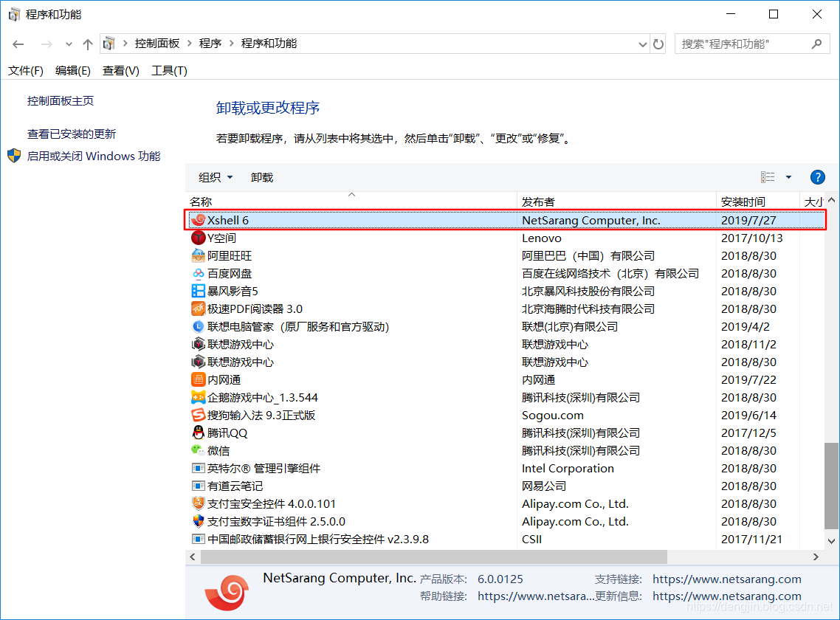Click the 内网通 orange icon
The height and width of the screenshot is (620, 840).
199,379
